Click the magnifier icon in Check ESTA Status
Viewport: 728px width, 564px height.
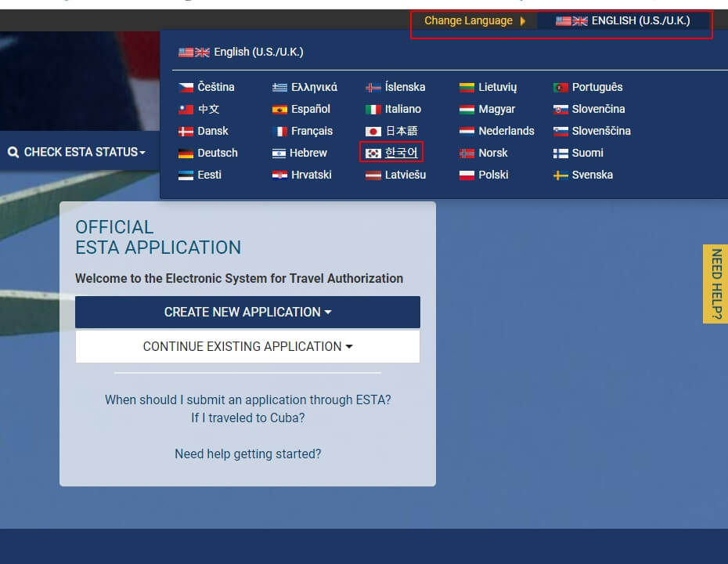click(13, 153)
